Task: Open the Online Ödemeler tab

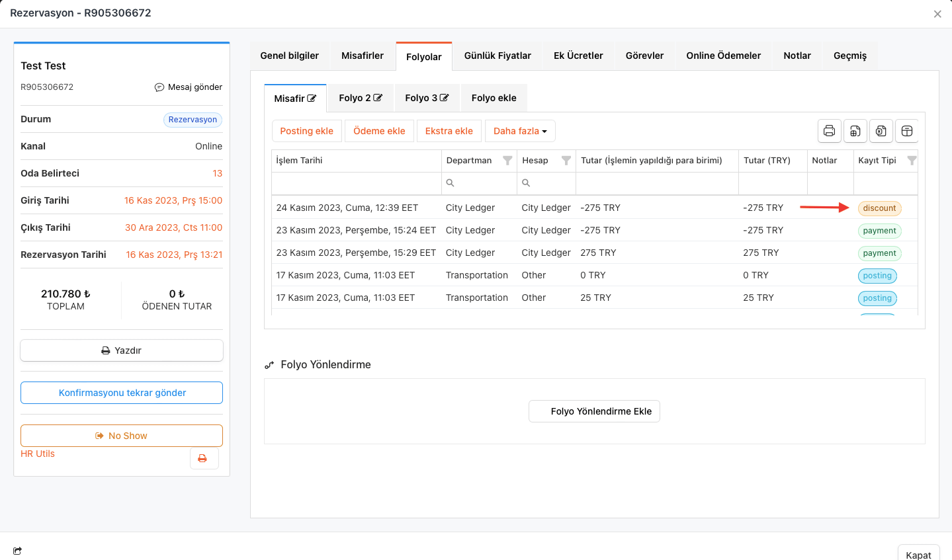Action: (x=723, y=56)
